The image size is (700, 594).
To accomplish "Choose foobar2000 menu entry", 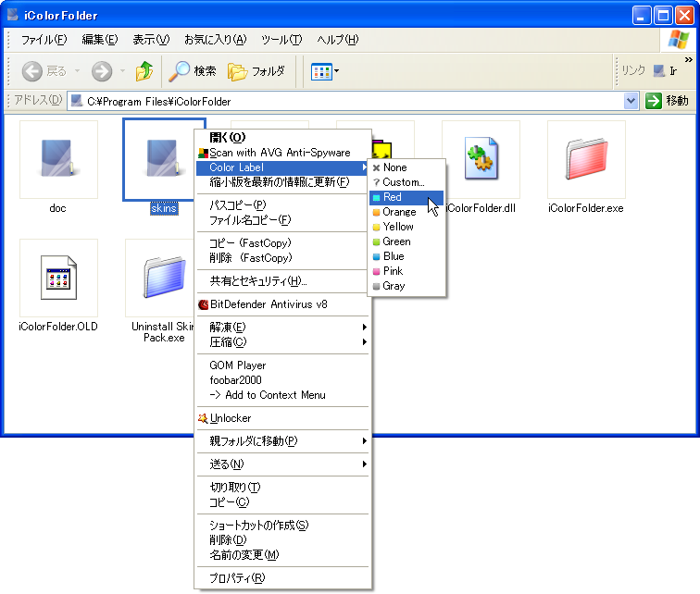I will tap(281, 380).
